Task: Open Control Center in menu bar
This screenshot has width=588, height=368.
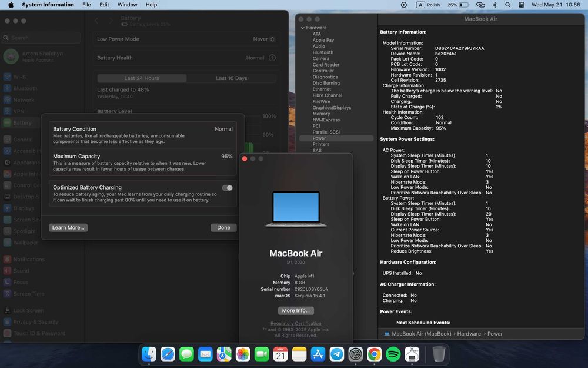Action: 521,5
